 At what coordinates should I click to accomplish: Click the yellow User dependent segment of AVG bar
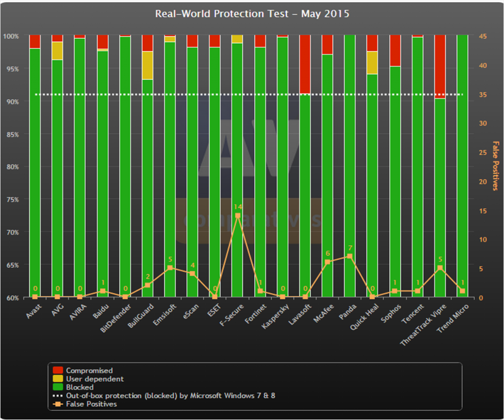coord(57,51)
